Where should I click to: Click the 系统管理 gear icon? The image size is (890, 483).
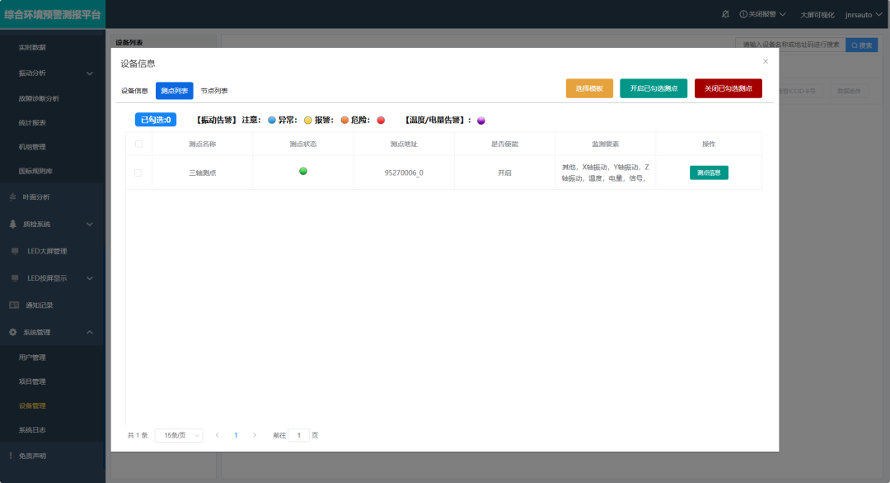[12, 332]
